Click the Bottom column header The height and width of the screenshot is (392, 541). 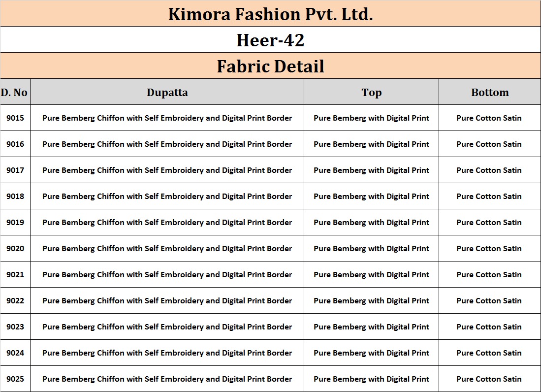[x=489, y=92]
